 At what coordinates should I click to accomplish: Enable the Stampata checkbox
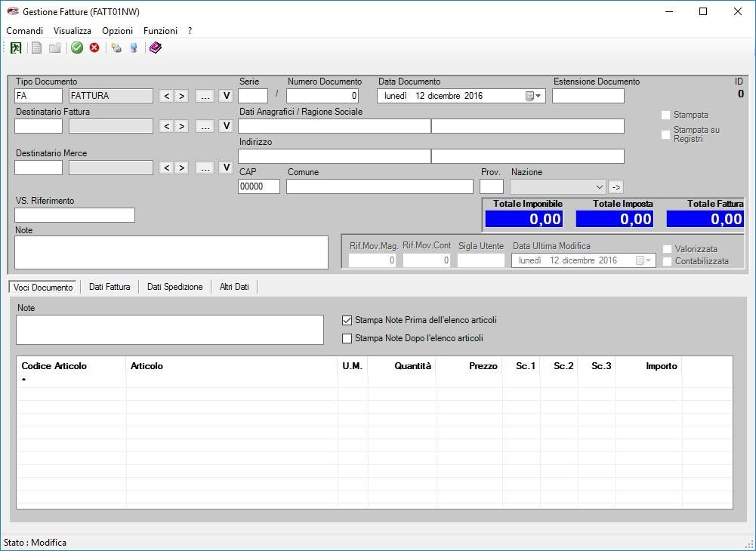[665, 115]
